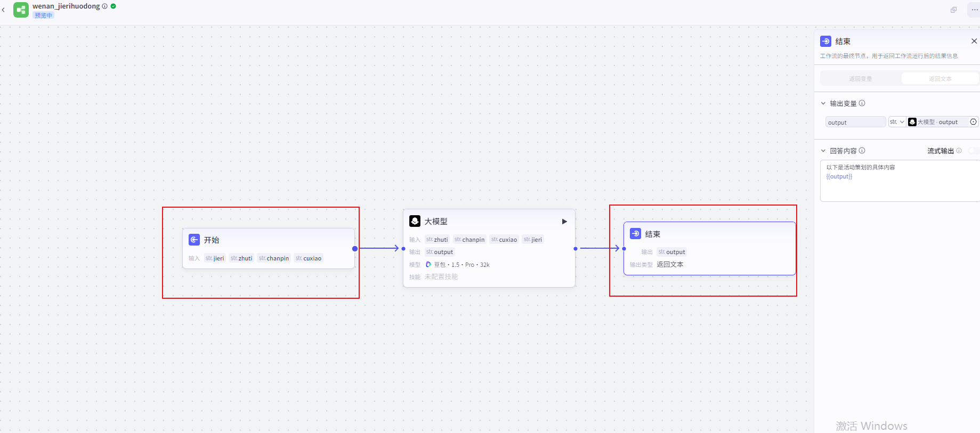
Task: Collapse the 回答内容 section
Action: click(x=823, y=151)
